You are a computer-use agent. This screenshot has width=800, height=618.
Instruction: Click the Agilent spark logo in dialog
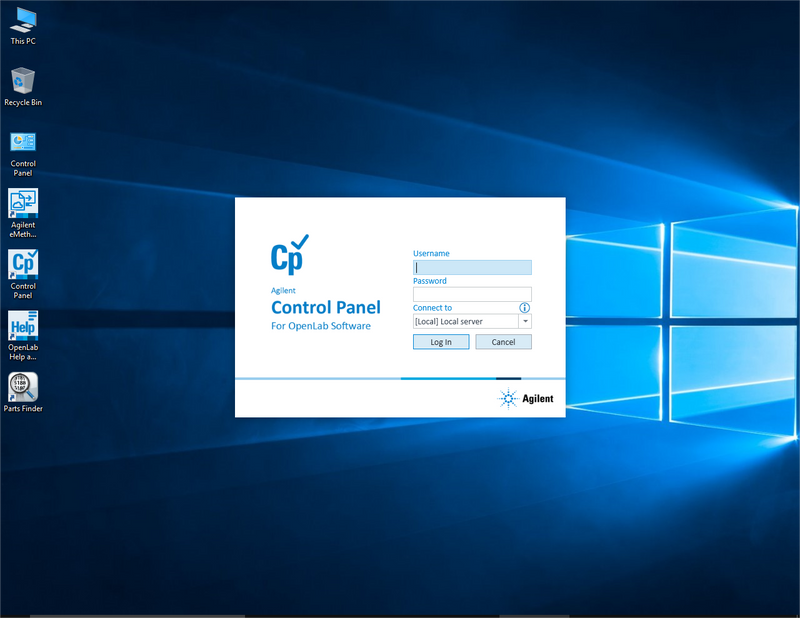tap(509, 399)
